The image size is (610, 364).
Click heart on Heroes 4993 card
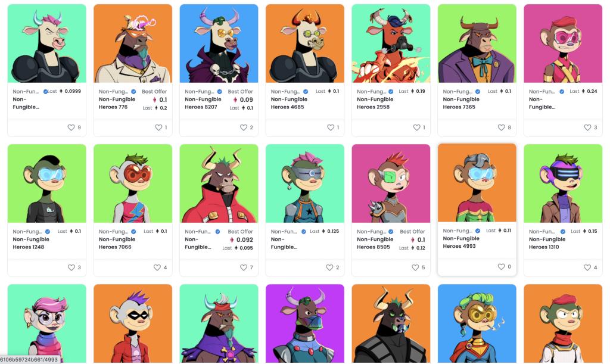[502, 266]
